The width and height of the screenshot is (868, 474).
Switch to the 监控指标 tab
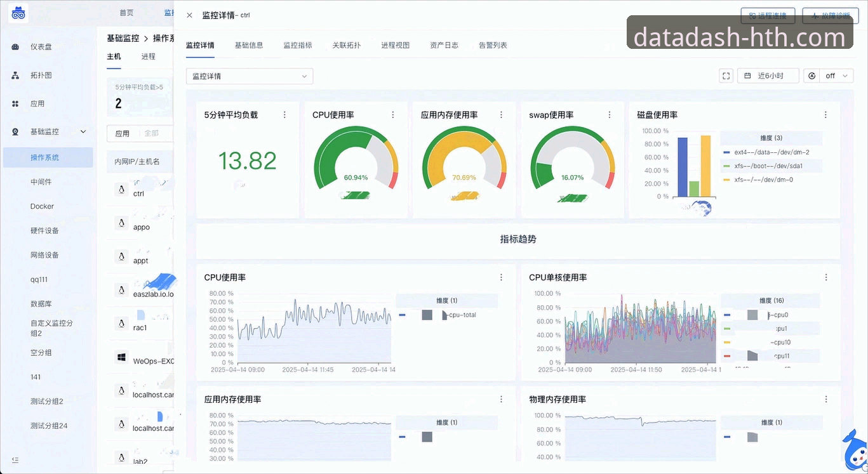pos(298,45)
